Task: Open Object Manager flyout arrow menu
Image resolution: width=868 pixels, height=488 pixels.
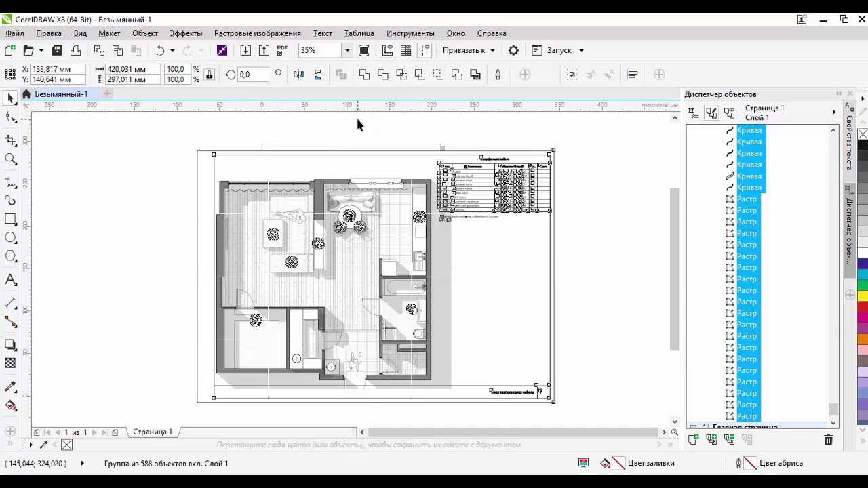Action: pyautogui.click(x=834, y=113)
